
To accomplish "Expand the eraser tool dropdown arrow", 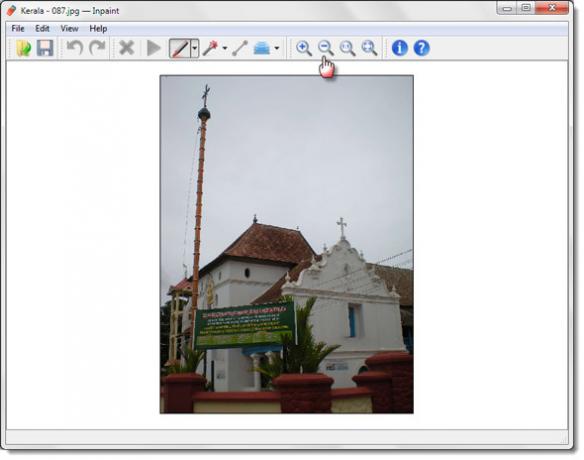I will 276,48.
